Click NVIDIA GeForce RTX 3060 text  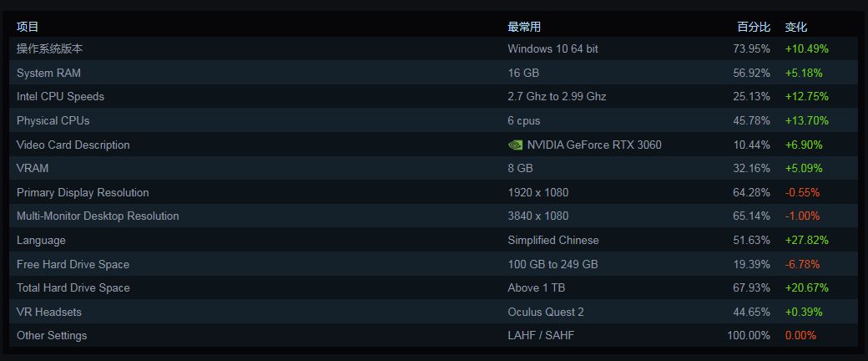(594, 145)
